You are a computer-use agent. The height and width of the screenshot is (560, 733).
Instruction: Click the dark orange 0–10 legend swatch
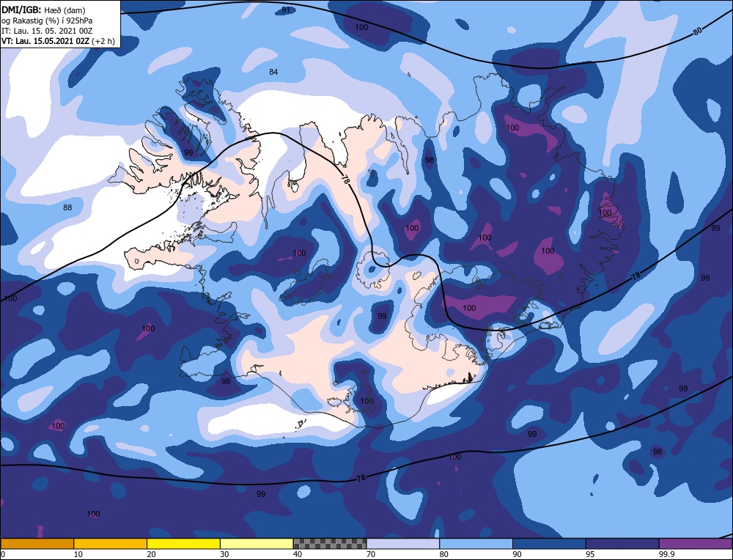37,543
